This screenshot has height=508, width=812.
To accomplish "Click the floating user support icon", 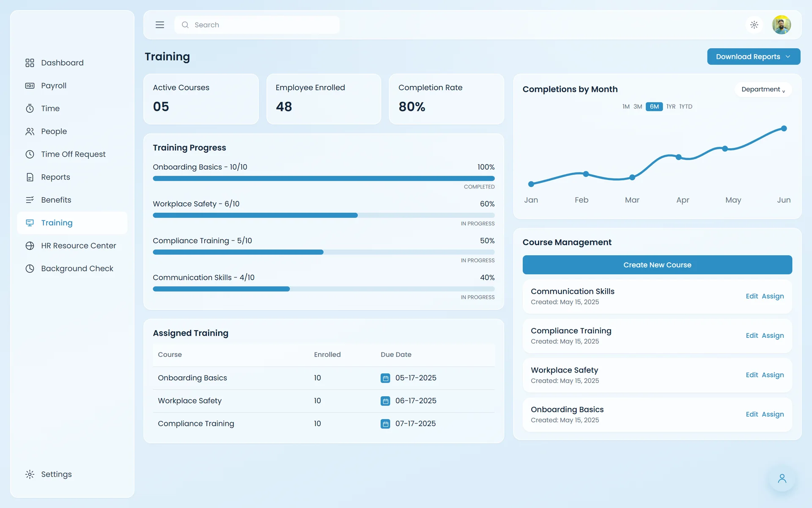I will pos(782,478).
